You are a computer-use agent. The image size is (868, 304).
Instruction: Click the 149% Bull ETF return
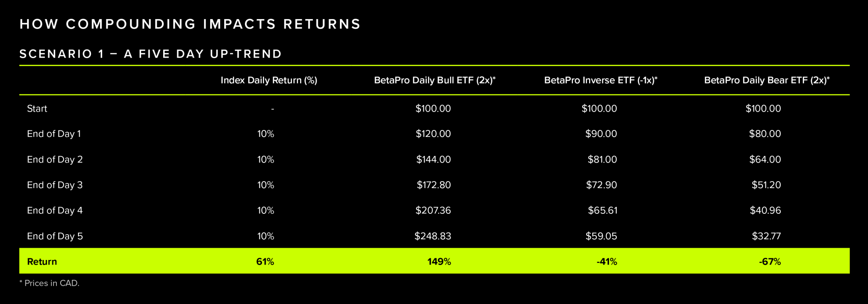pos(439,262)
